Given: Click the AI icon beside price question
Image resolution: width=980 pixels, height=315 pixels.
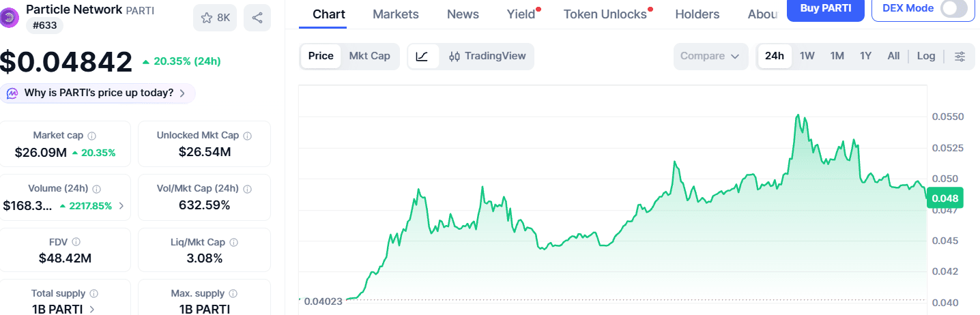Looking at the screenshot, I should tap(12, 93).
